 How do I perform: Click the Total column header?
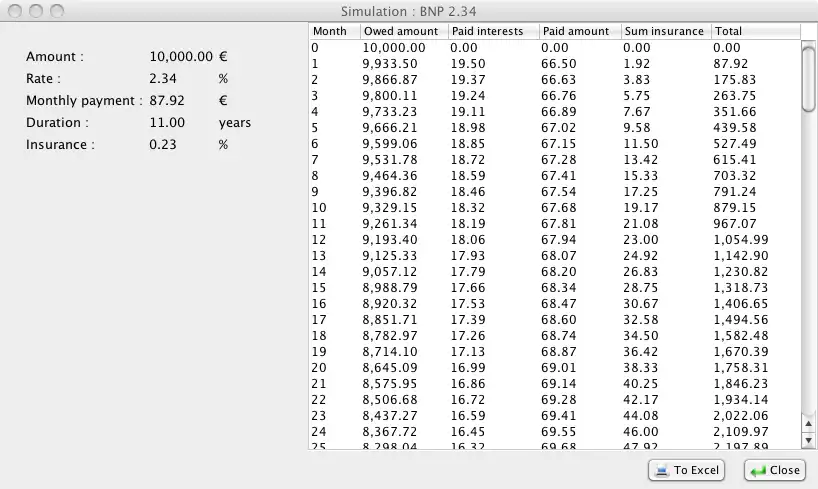755,31
